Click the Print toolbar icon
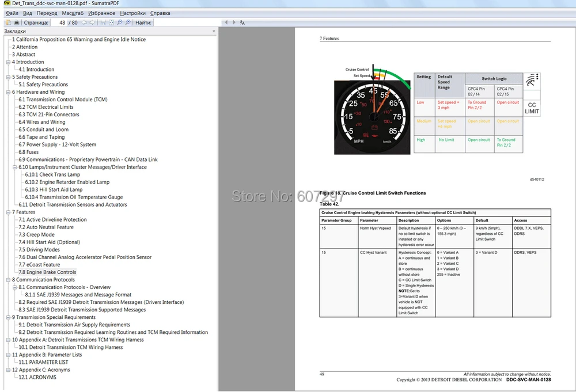 (x=16, y=22)
